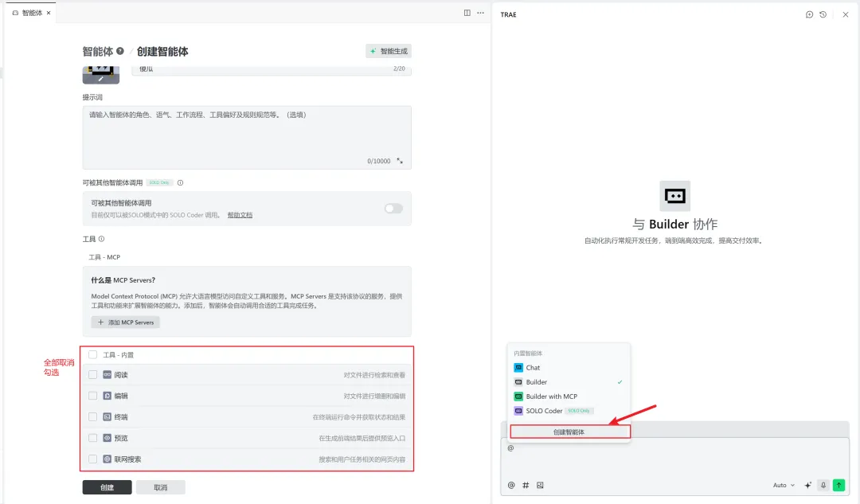Click 创建智能体 in the agent menu

(x=570, y=432)
